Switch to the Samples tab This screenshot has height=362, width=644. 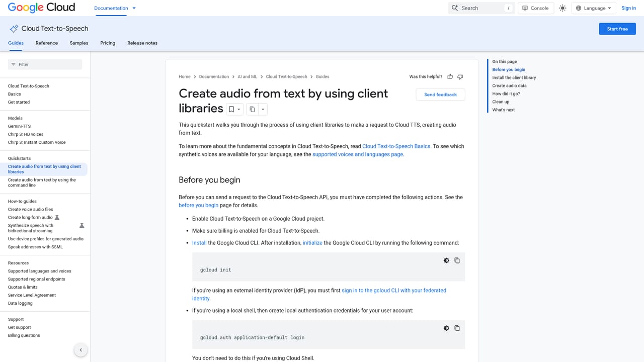(x=79, y=43)
